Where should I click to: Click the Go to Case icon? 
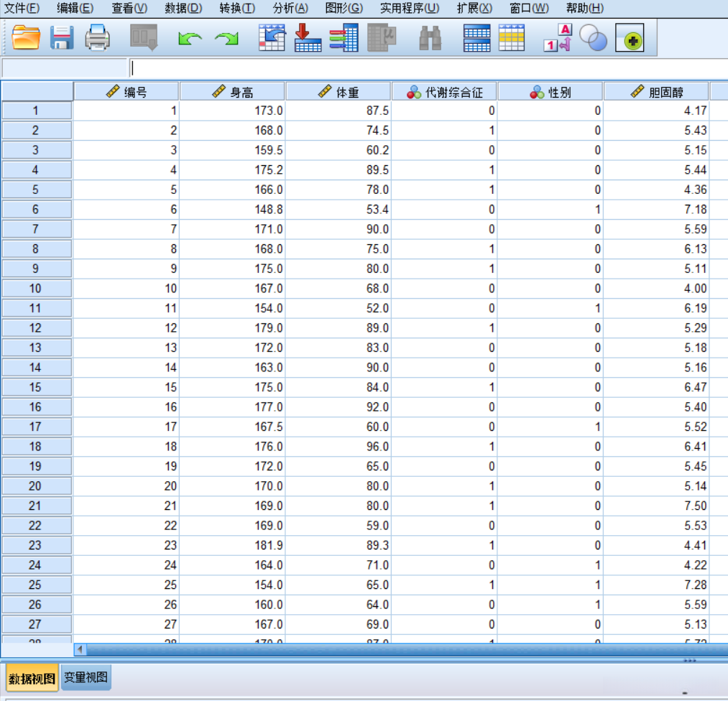[272, 37]
